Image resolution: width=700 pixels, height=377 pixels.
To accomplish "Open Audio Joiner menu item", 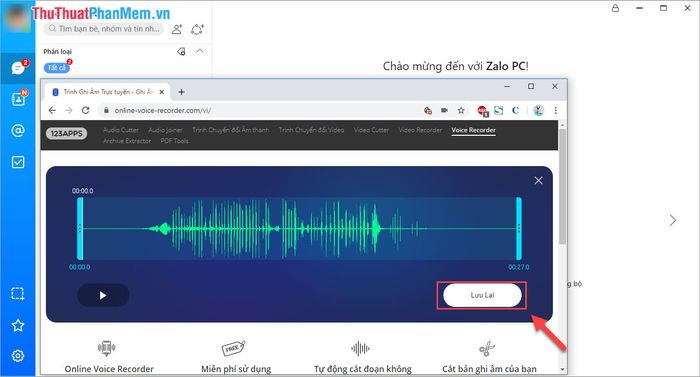I will tap(165, 130).
